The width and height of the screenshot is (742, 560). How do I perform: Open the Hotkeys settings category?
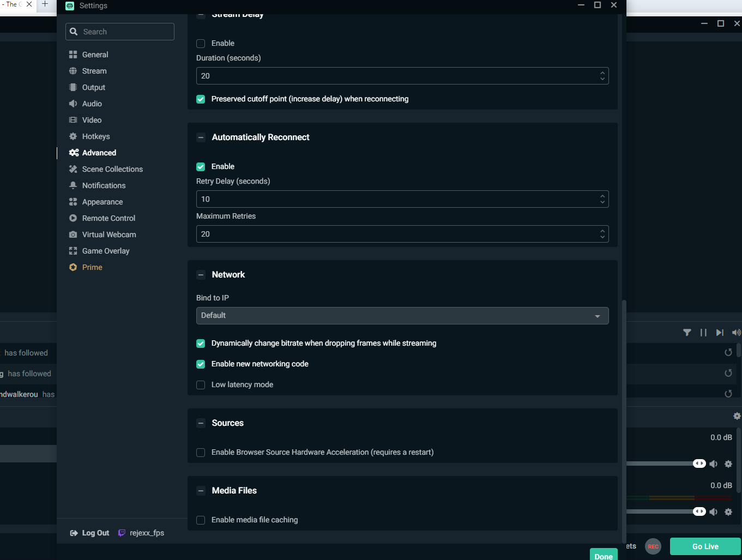[96, 136]
